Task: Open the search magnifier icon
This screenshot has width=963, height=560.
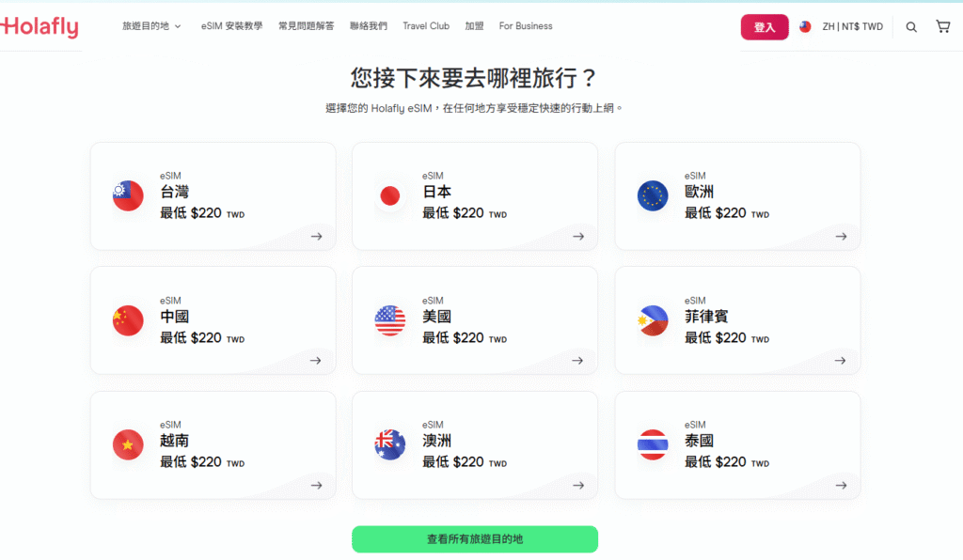Action: coord(911,27)
